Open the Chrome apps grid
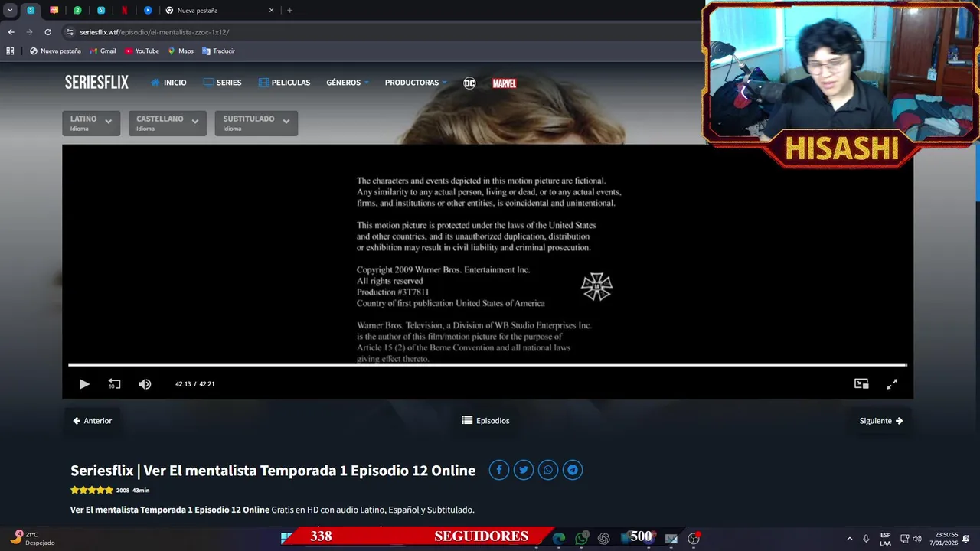This screenshot has height=551, width=980. pyautogui.click(x=10, y=51)
